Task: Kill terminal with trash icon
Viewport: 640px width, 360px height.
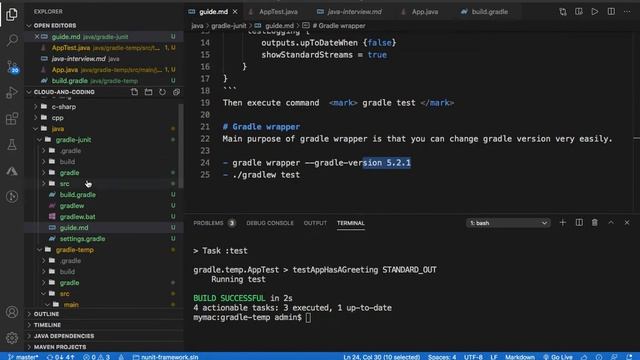Action: point(595,222)
